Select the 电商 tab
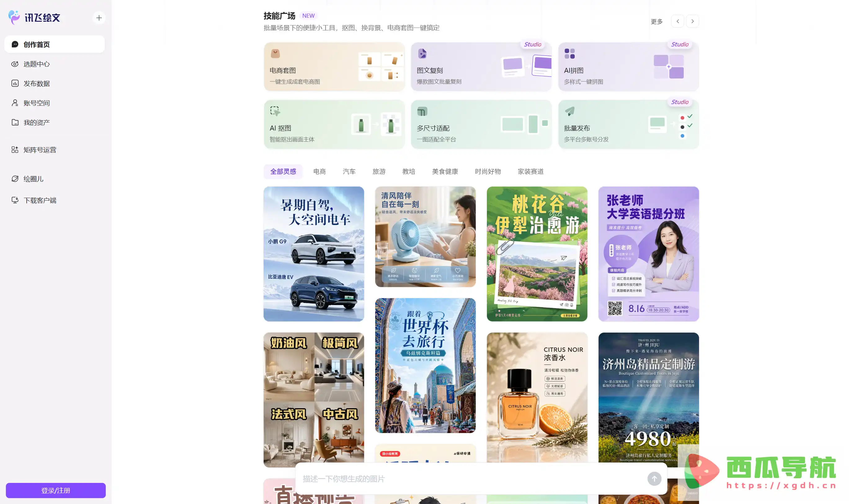This screenshot has height=504, width=851. coord(319,171)
